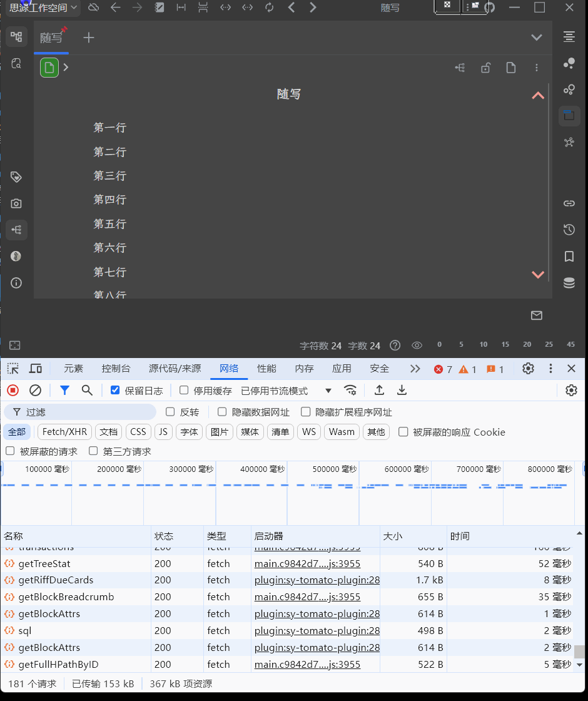Viewport: 588px width, 701px height.
Task: Collapse the document with the red chevron
Action: 537,95
